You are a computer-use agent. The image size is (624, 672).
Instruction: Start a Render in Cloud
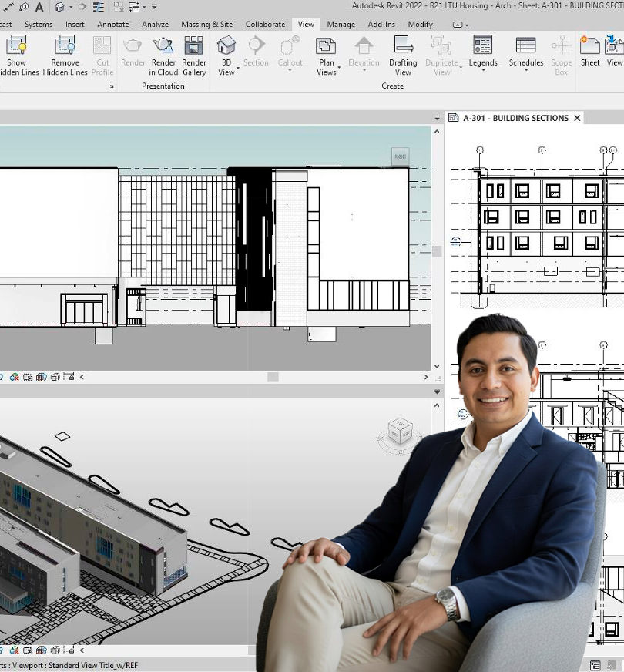(163, 54)
